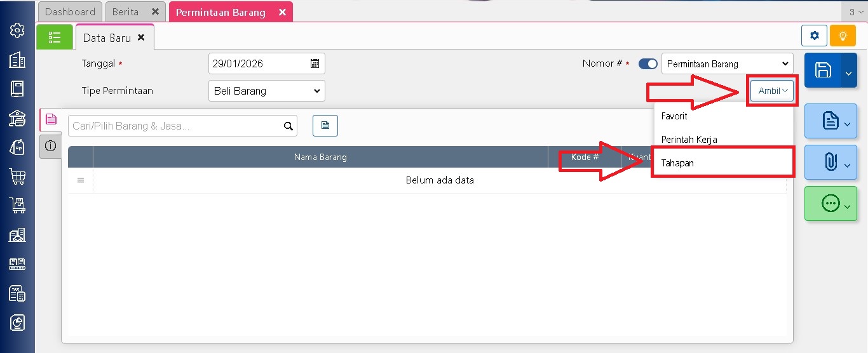Click the Cari/Pilih Barang & Jasa field

click(x=175, y=126)
